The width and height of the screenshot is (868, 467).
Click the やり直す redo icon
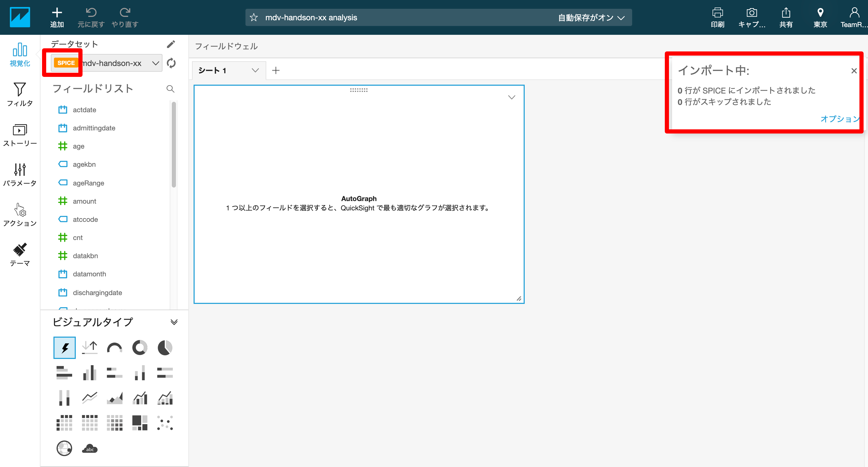click(125, 13)
